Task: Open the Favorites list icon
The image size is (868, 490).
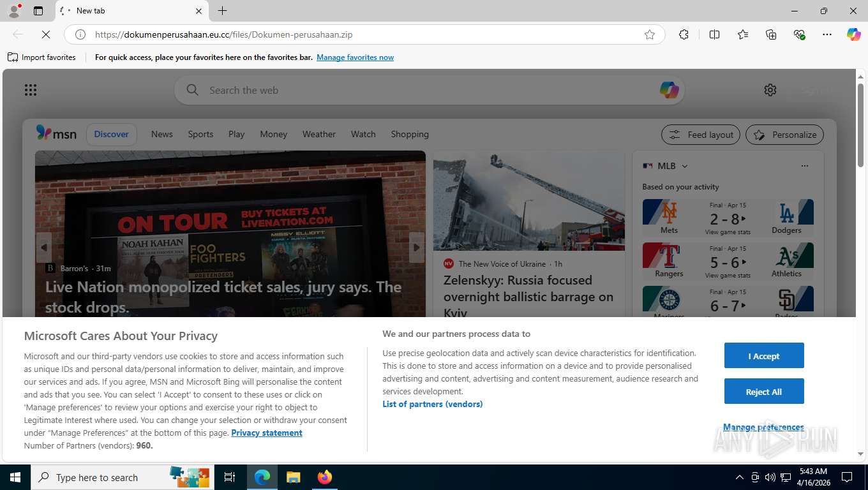Action: click(x=743, y=34)
